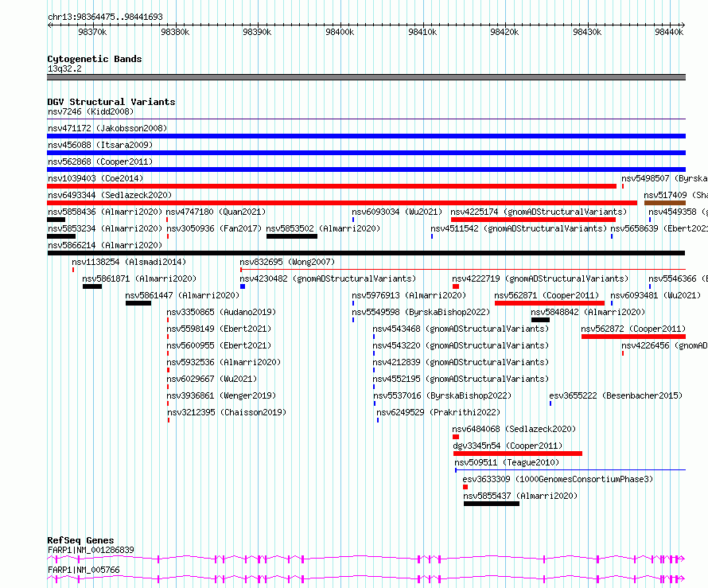Select esv3655222 (Besenbacher2015) label
The width and height of the screenshot is (708, 588).
(x=616, y=395)
